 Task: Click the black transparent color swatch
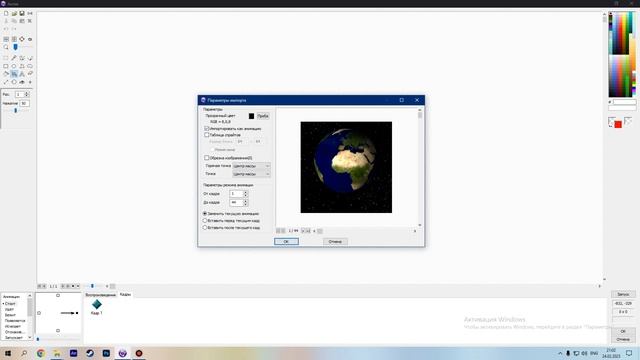click(251, 116)
